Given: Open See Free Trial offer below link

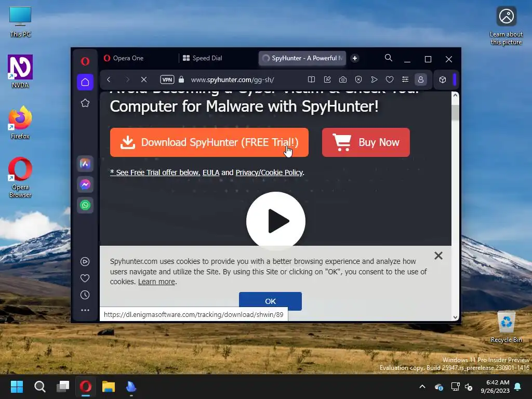Looking at the screenshot, I should coord(155,172).
